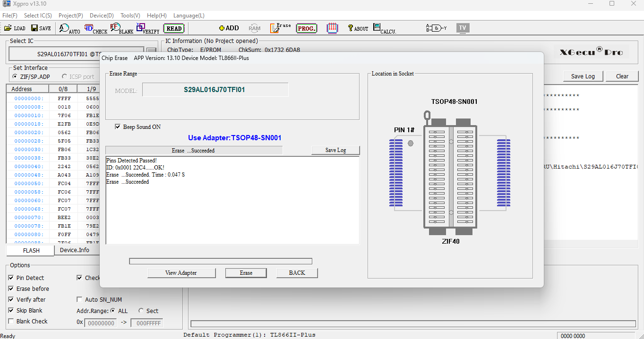Click the PROG. toolbar button
The width and height of the screenshot is (644, 339).
click(307, 28)
